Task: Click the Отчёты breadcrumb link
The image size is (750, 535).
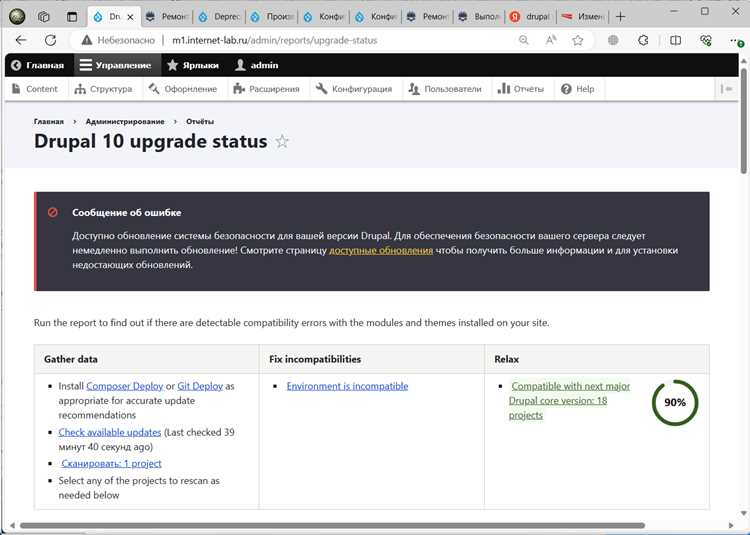Action: (200, 121)
